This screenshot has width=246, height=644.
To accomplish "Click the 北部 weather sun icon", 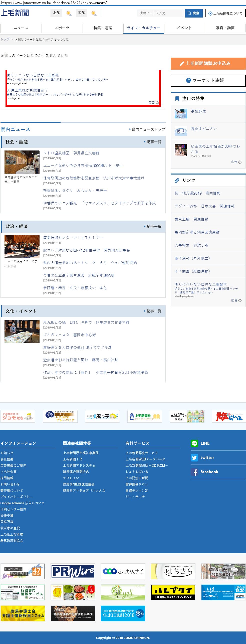I will click(69, 13).
